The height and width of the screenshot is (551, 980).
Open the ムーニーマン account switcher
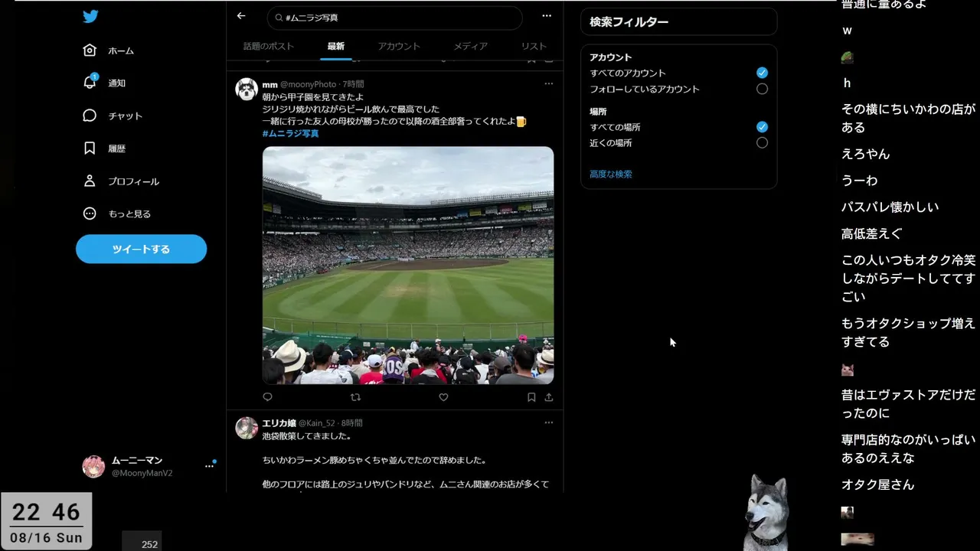pos(149,466)
